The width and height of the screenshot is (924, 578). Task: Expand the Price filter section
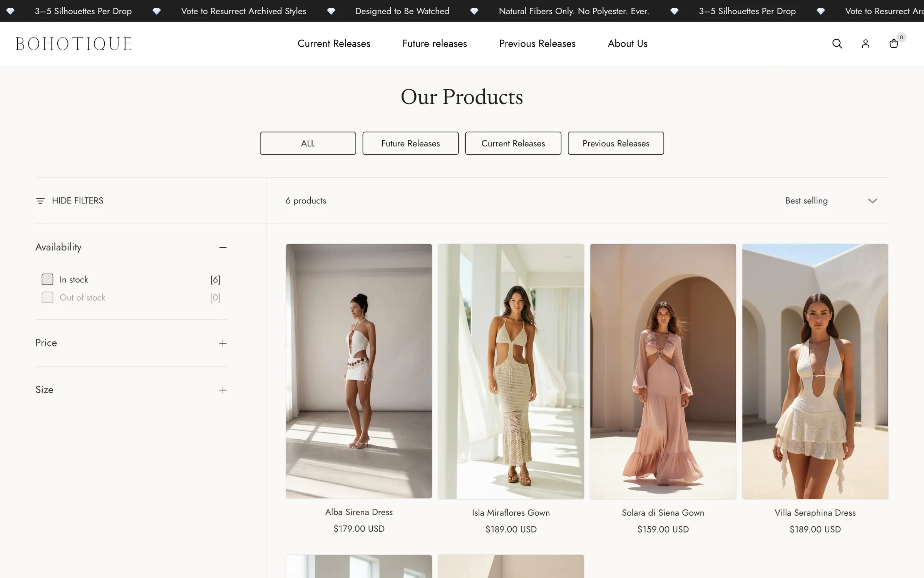click(223, 343)
